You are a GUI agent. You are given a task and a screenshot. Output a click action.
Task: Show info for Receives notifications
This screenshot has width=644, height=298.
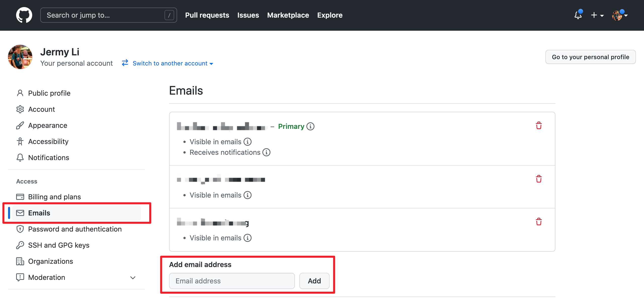click(x=266, y=153)
